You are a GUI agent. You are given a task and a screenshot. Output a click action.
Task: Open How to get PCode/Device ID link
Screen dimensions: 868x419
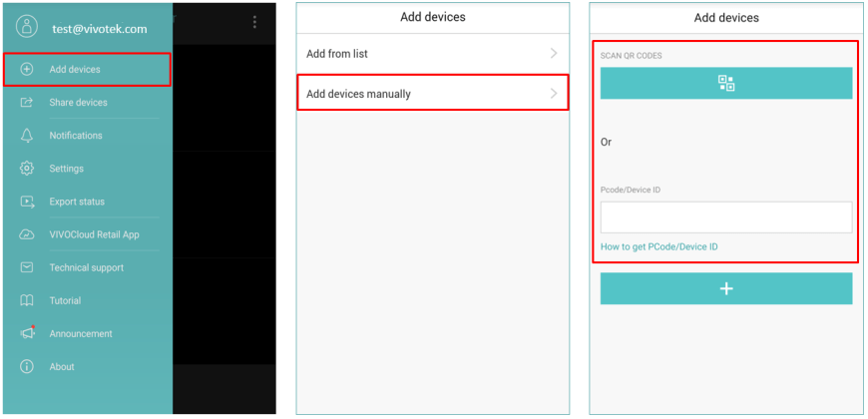coord(658,246)
